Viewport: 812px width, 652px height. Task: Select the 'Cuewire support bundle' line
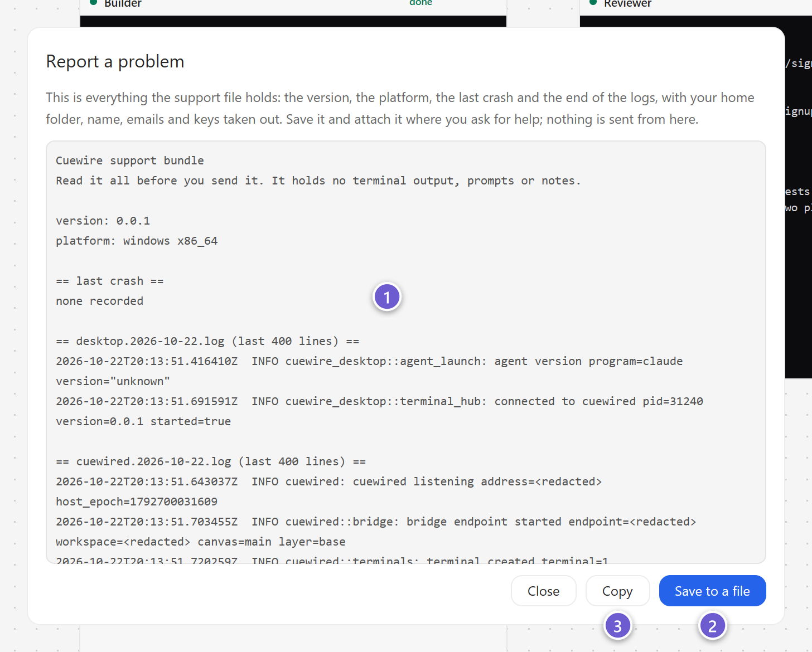click(130, 160)
